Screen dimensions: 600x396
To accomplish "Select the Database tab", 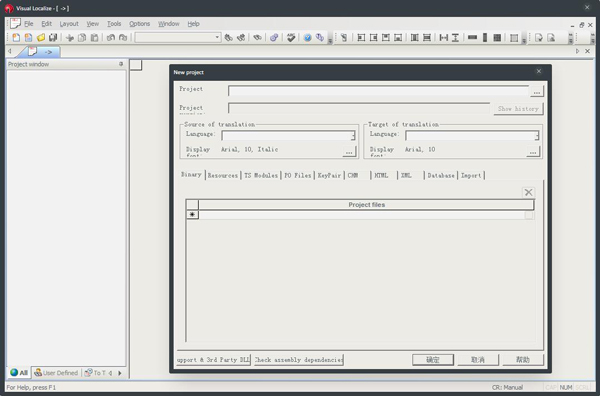I will pyautogui.click(x=441, y=176).
